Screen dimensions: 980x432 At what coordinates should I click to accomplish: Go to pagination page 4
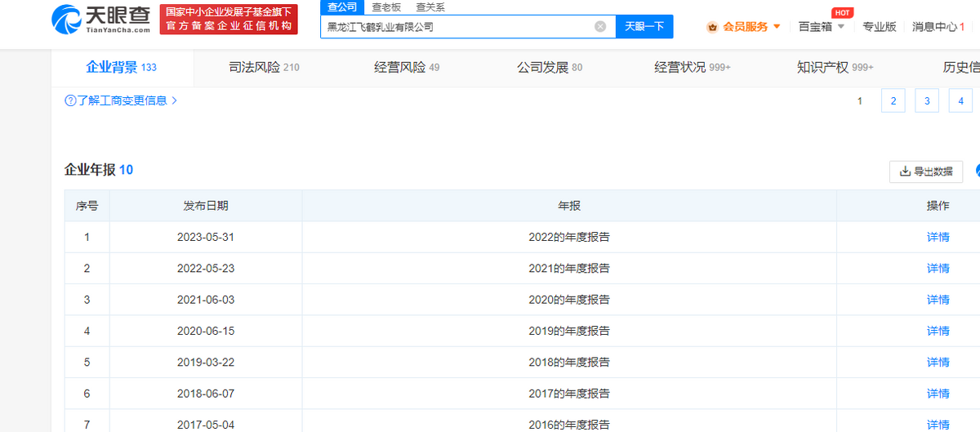click(x=960, y=101)
